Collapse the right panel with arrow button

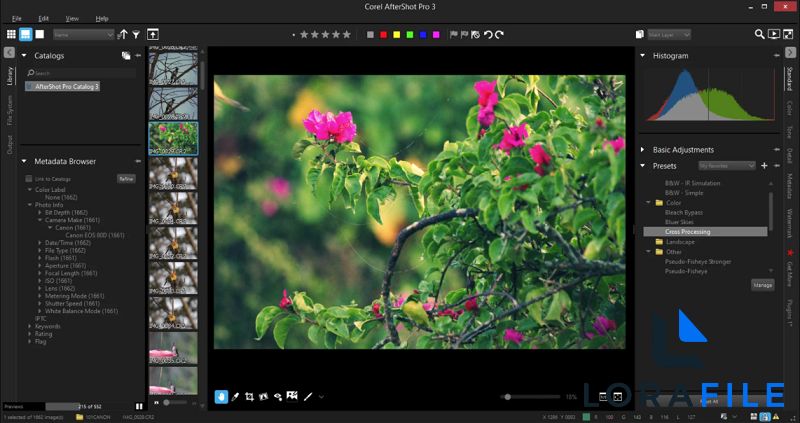tap(790, 53)
